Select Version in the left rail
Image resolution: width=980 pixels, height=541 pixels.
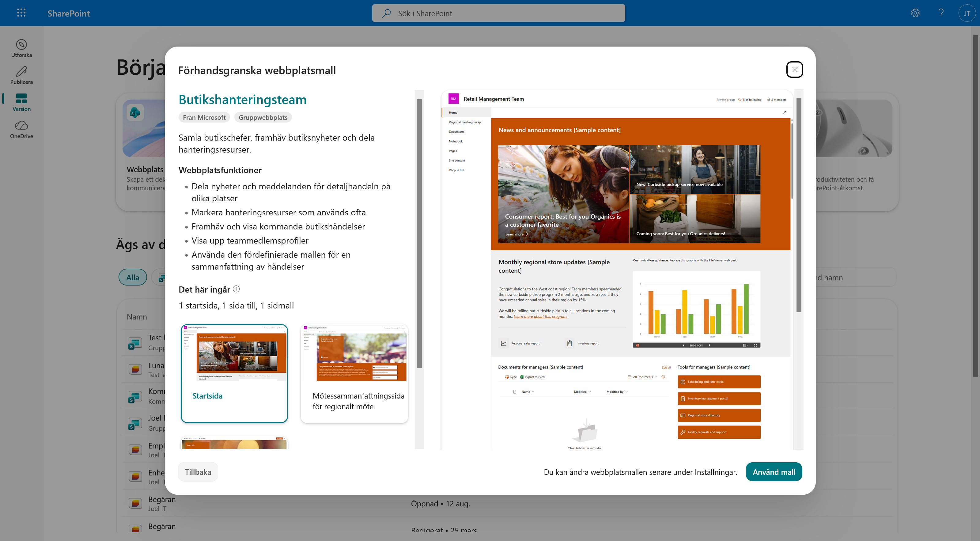[21, 102]
